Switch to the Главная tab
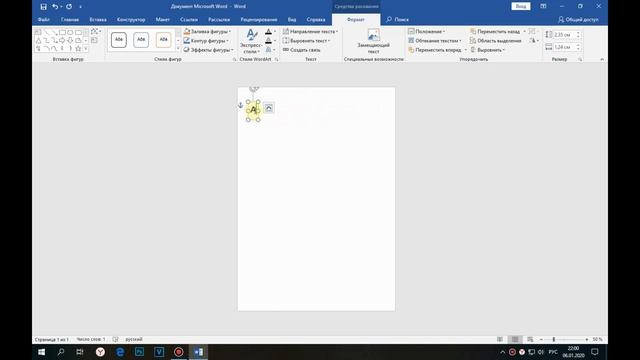 point(70,20)
